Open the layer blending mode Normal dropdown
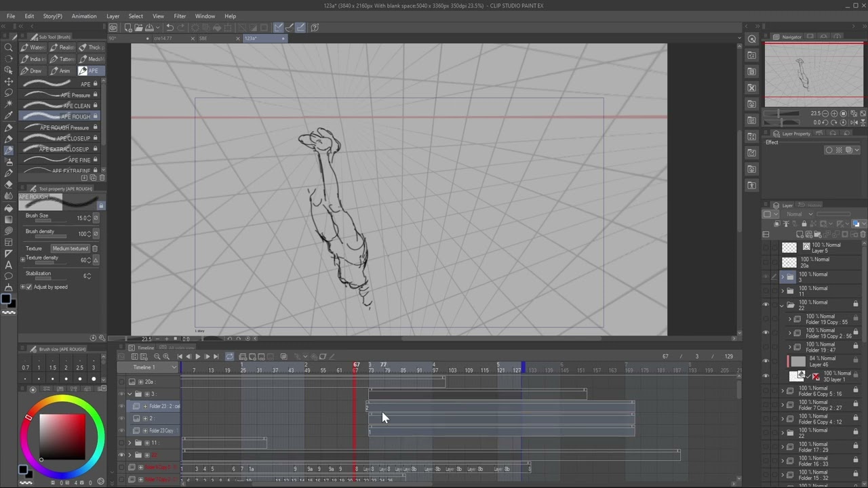 click(800, 214)
